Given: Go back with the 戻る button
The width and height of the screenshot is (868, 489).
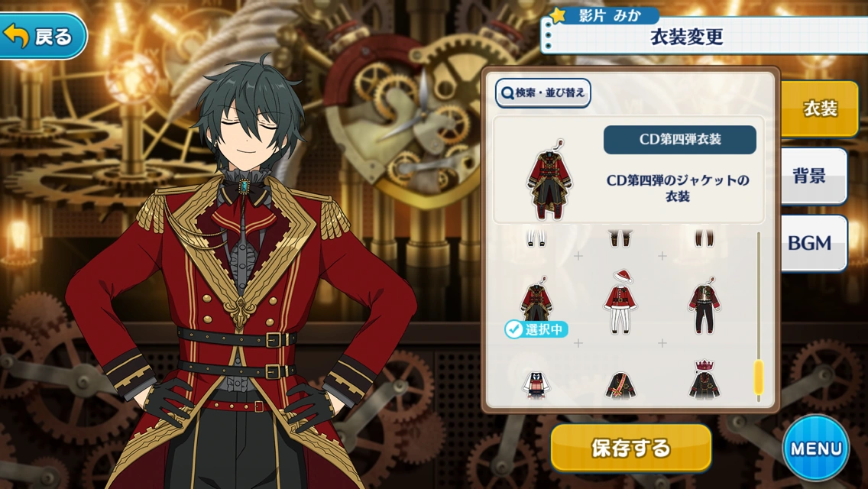Looking at the screenshot, I should click(42, 36).
